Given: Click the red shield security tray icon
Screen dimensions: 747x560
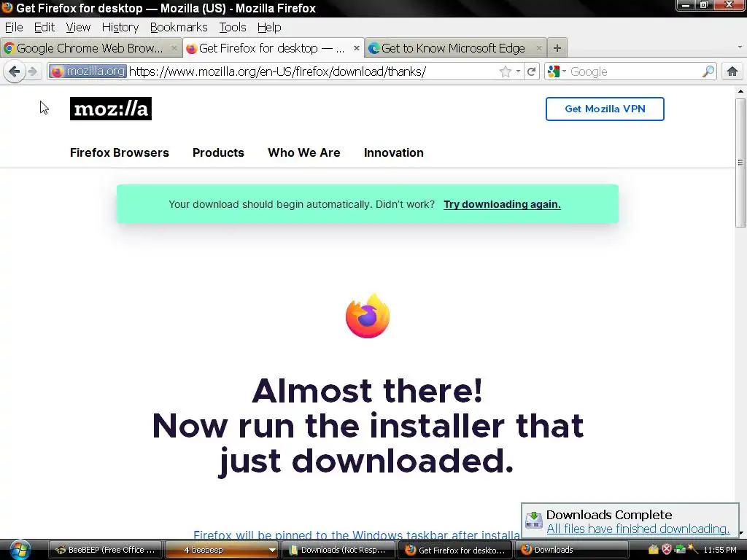Looking at the screenshot, I should (x=667, y=550).
